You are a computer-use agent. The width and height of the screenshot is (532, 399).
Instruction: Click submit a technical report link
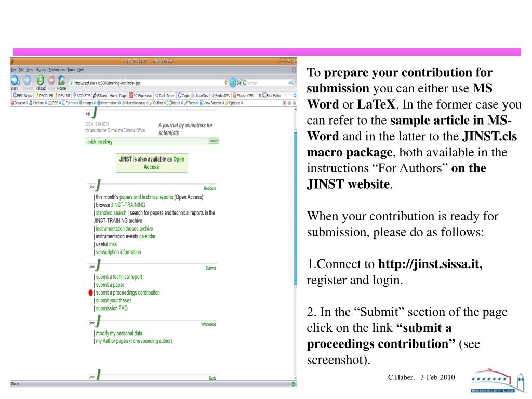tap(119, 277)
